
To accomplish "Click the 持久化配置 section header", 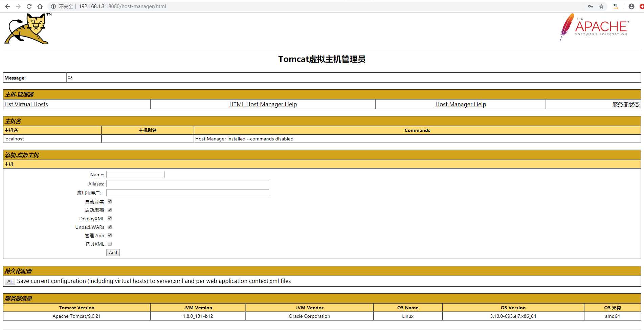I will pyautogui.click(x=322, y=271).
